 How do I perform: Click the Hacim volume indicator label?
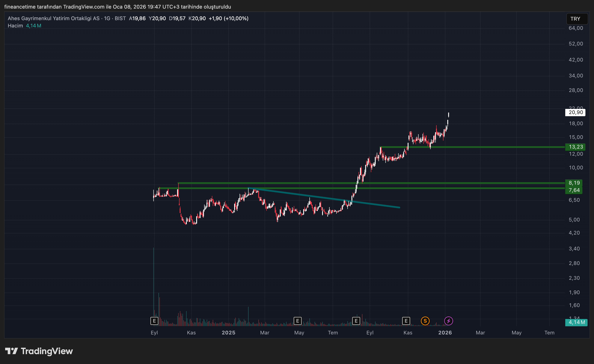(x=15, y=26)
